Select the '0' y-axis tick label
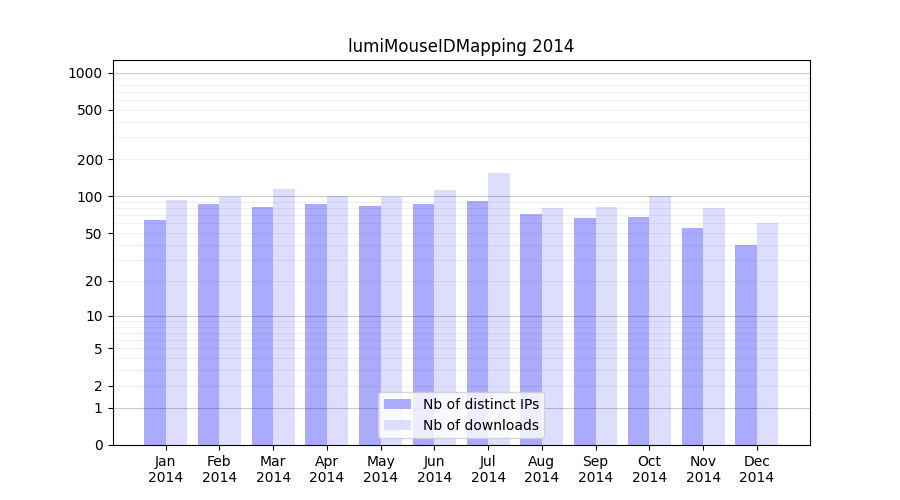 point(98,445)
